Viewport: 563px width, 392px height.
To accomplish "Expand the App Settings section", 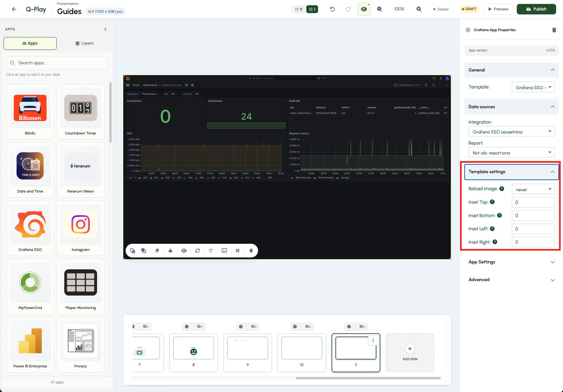I will coord(512,262).
